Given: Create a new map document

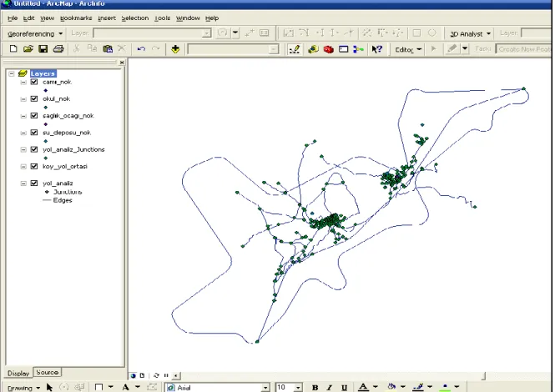Looking at the screenshot, I should pos(13,49).
